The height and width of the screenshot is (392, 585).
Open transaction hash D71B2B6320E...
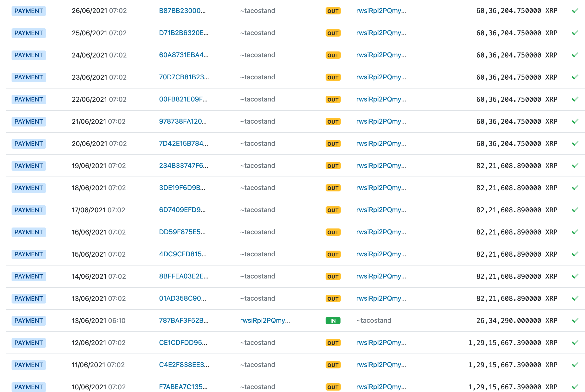coord(184,33)
